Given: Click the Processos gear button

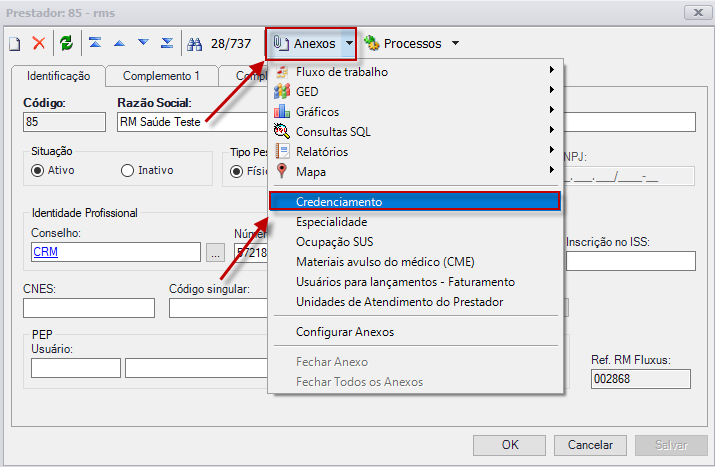Looking at the screenshot, I should pos(403,43).
